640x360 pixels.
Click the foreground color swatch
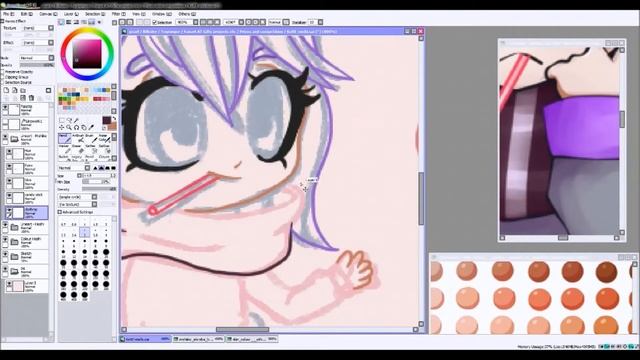(x=107, y=120)
